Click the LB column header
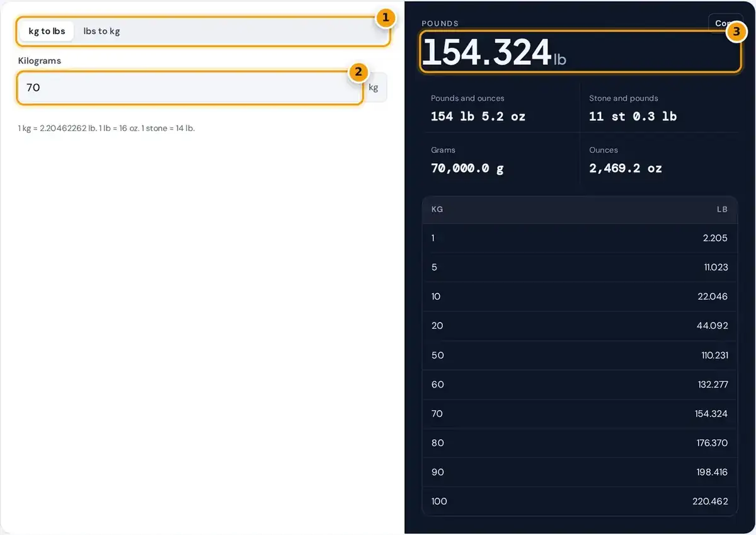756x535 pixels. tap(722, 209)
